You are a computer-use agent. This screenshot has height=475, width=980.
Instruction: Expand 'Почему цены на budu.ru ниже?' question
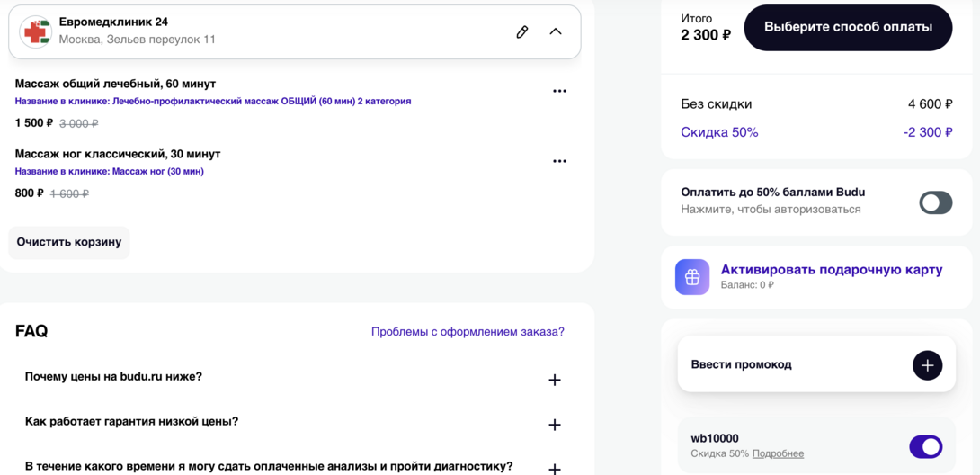pyautogui.click(x=554, y=380)
